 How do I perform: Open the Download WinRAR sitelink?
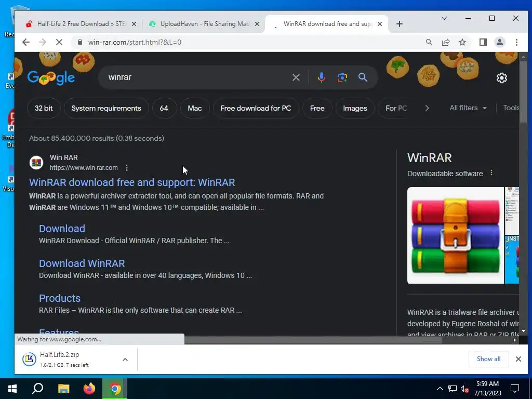(82, 263)
